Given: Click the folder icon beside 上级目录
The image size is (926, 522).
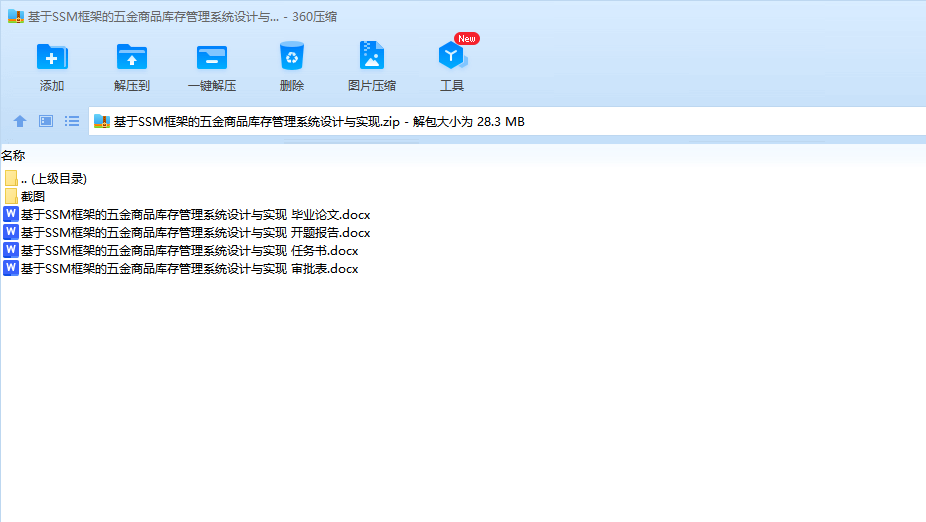Looking at the screenshot, I should point(11,178).
